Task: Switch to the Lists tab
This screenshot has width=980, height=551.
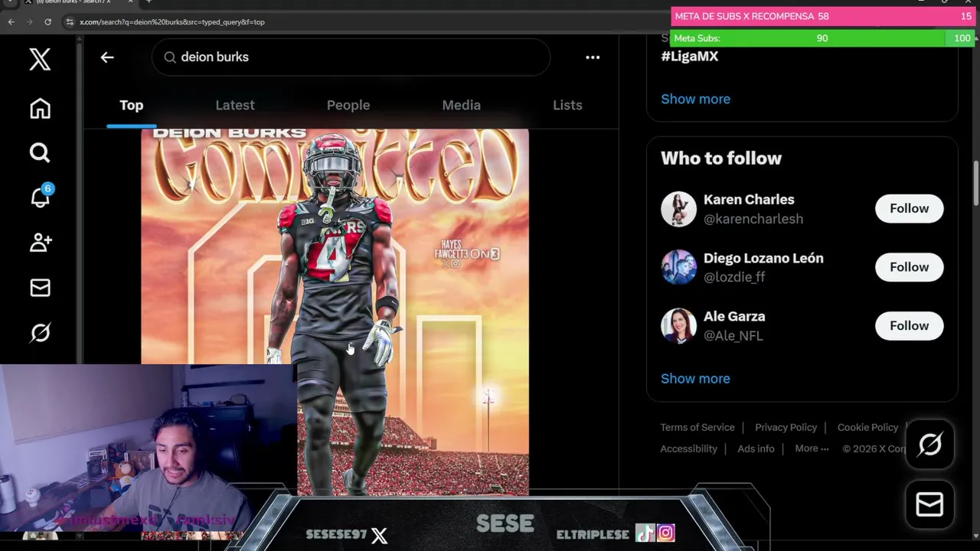Action: pyautogui.click(x=567, y=105)
